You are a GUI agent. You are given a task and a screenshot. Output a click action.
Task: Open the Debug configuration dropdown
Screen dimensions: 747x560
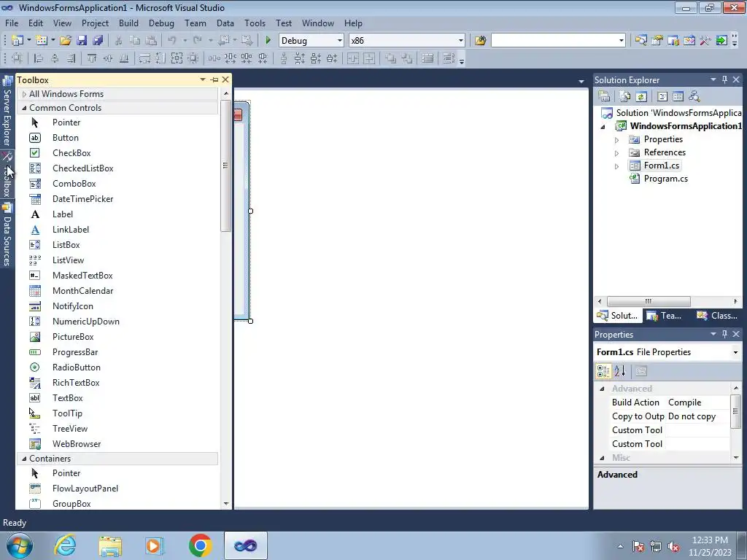point(340,41)
